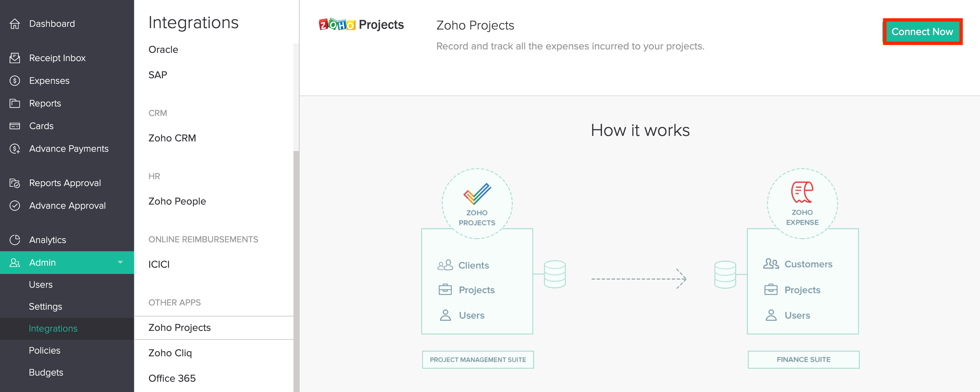Click the Expenses dollar-coin icon
Image resolution: width=980 pixels, height=392 pixels.
[15, 81]
